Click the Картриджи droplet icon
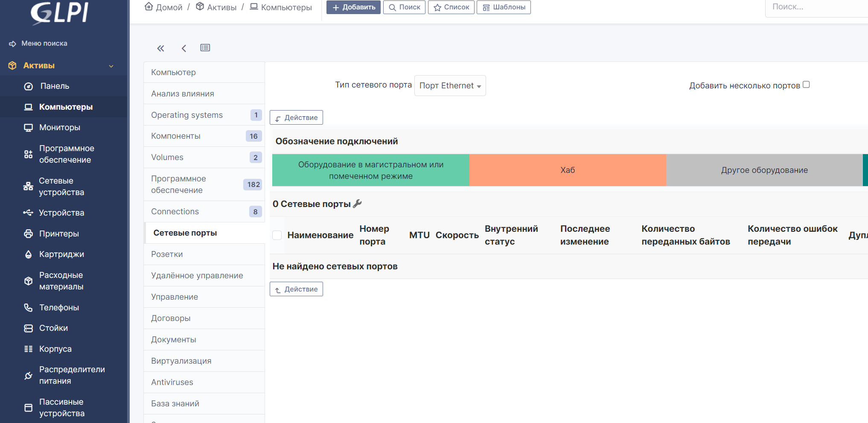Screen dimensions: 868x423 [x=28, y=254]
